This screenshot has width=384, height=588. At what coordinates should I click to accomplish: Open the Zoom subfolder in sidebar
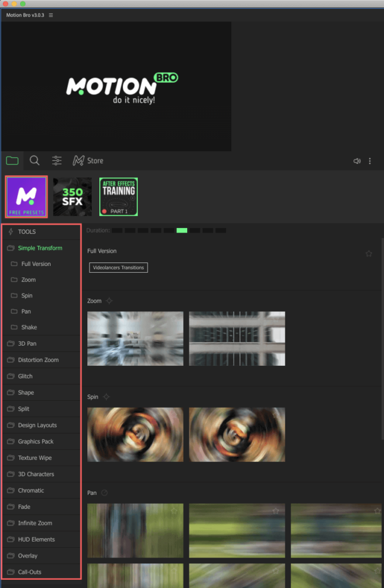tap(41, 280)
